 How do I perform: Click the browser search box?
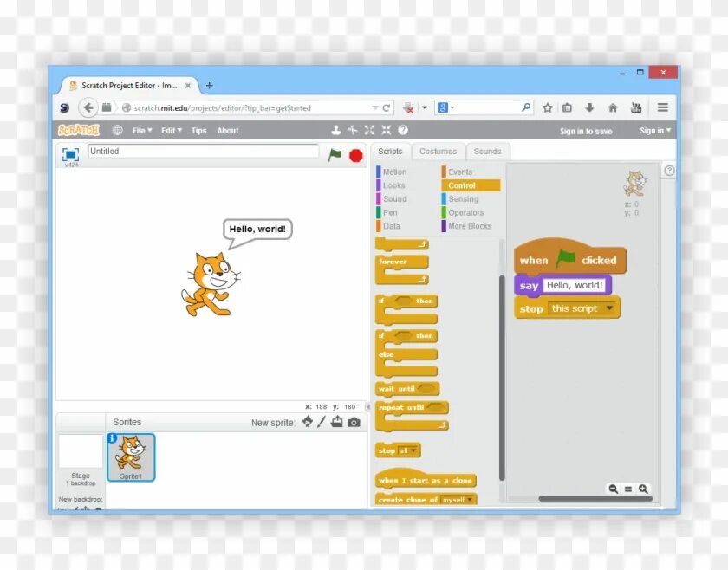click(x=486, y=107)
